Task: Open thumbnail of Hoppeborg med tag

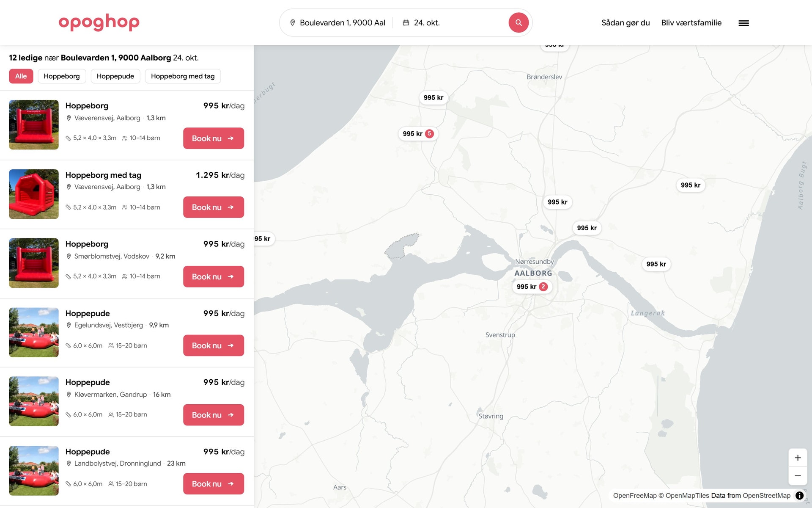Action: 34,194
